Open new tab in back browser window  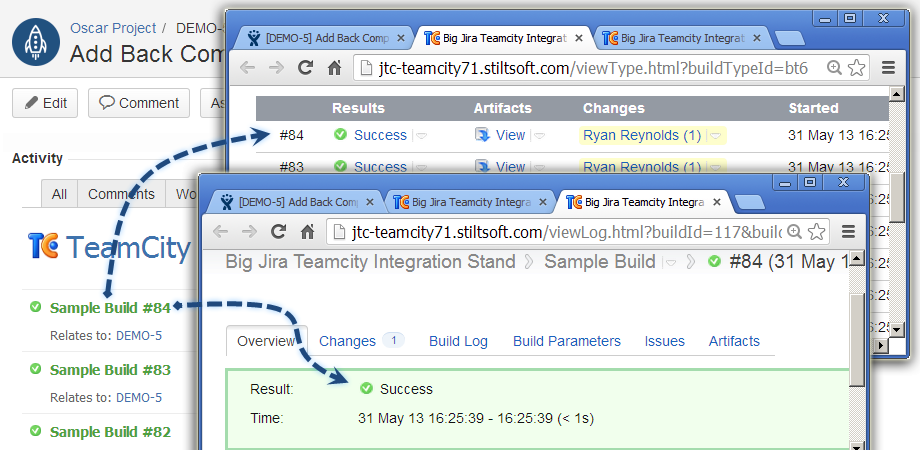790,39
